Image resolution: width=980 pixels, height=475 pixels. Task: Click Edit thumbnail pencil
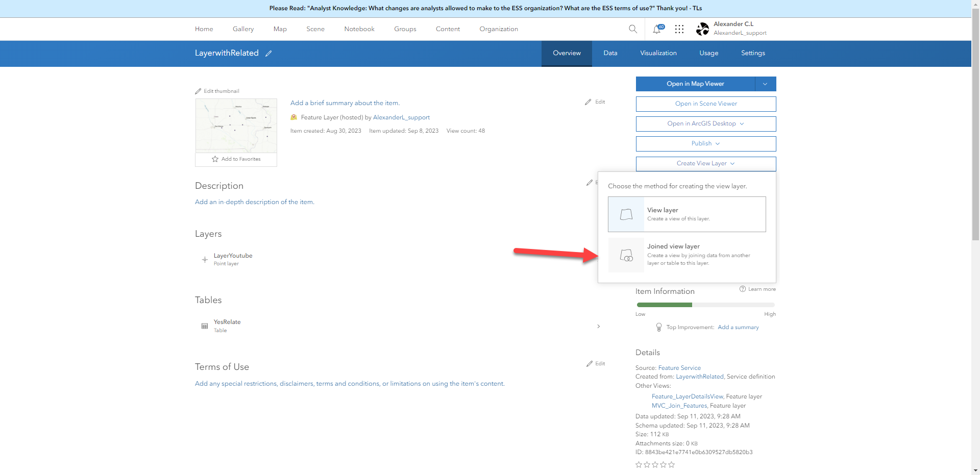coord(199,91)
